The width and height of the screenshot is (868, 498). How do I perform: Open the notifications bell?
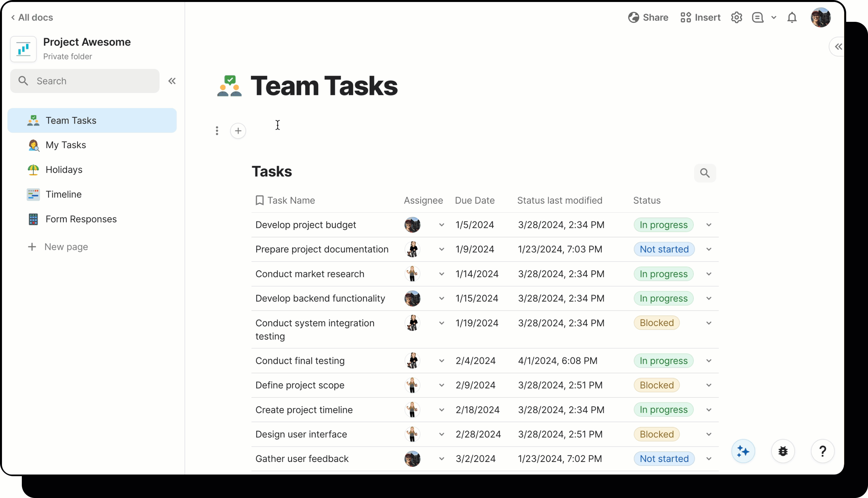point(792,18)
